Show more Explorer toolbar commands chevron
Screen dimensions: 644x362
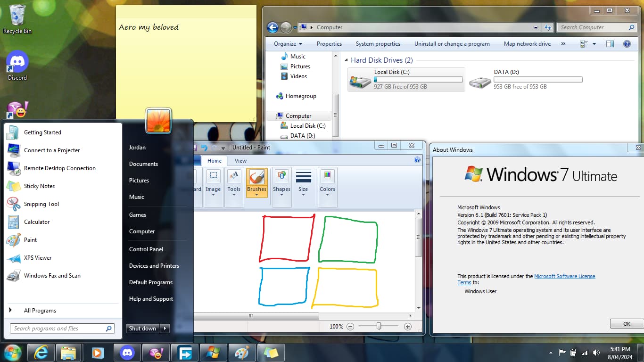tap(563, 44)
